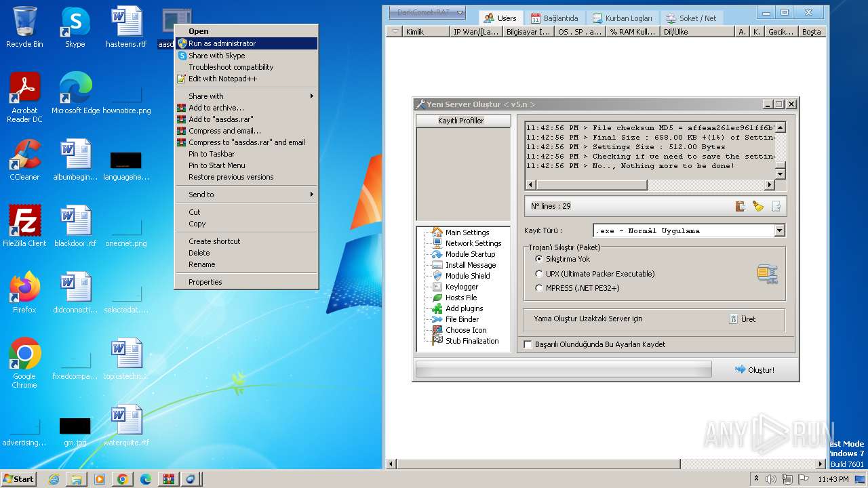
Task: Open the Install Message section
Action: (x=471, y=265)
